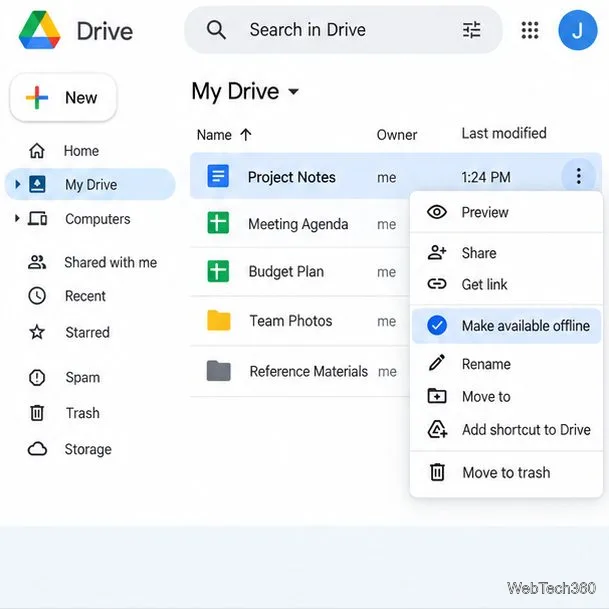This screenshot has width=609, height=609.
Task: Click the Move to folder icon
Action: (437, 396)
